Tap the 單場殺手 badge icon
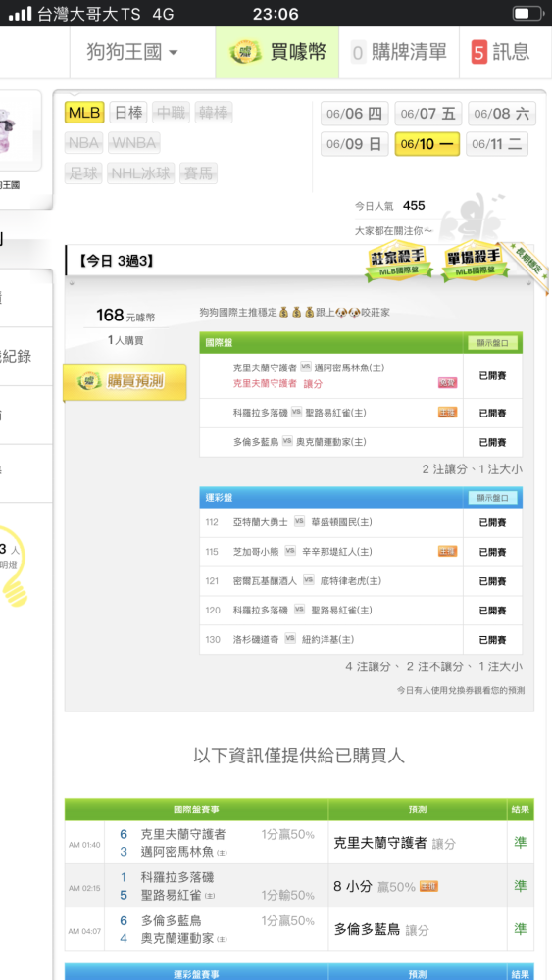This screenshot has height=980, width=552. click(476, 261)
